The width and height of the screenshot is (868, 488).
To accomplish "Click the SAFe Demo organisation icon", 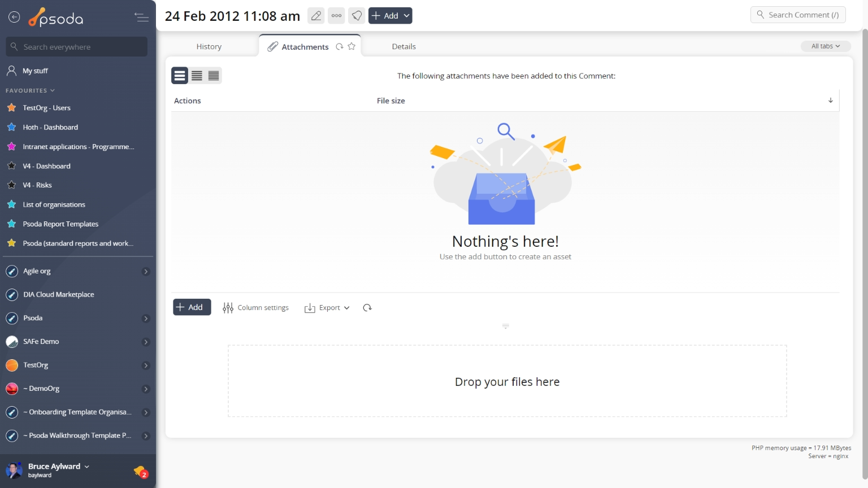I will 12,342.
